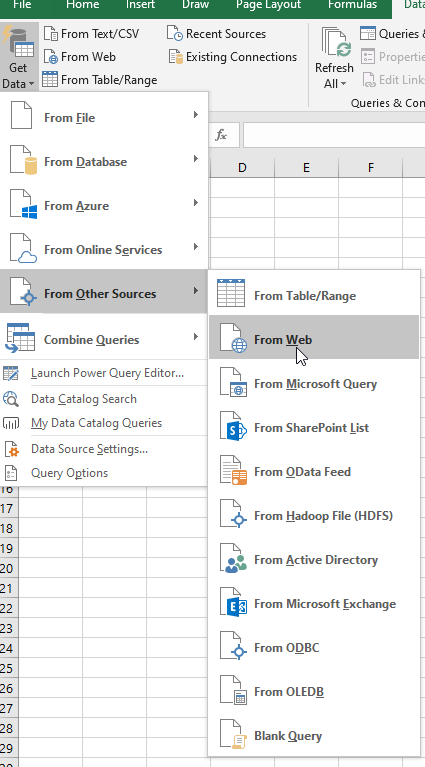The width and height of the screenshot is (425, 767).
Task: Select column E header
Action: 306,167
